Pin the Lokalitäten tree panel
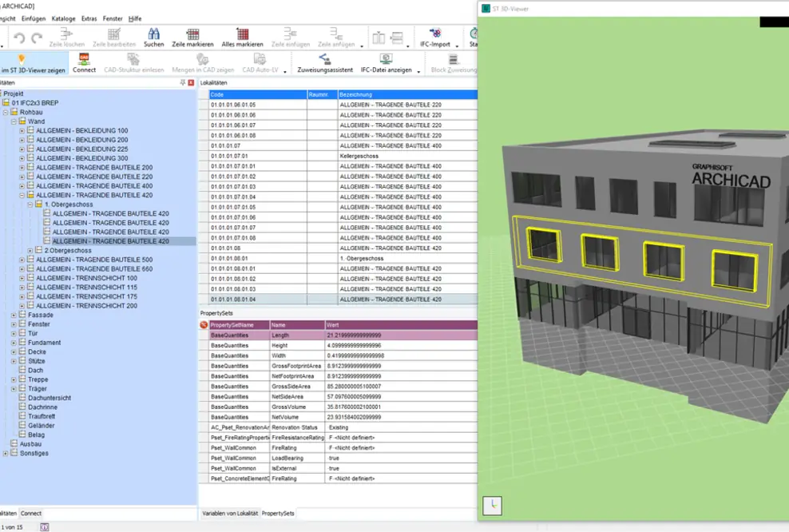The image size is (789, 532). [x=183, y=82]
